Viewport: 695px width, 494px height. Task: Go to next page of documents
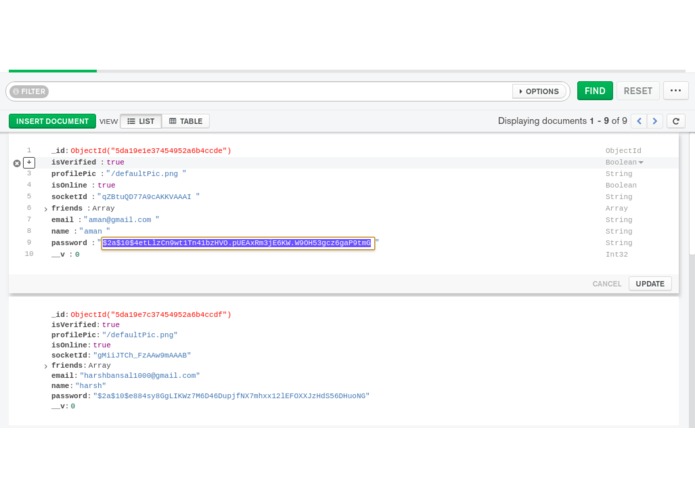tap(655, 121)
